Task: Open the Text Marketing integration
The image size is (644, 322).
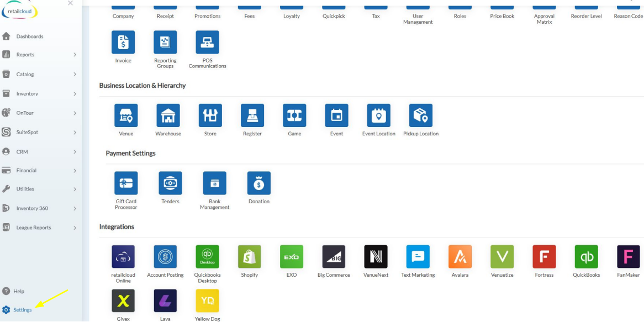Action: point(418,257)
